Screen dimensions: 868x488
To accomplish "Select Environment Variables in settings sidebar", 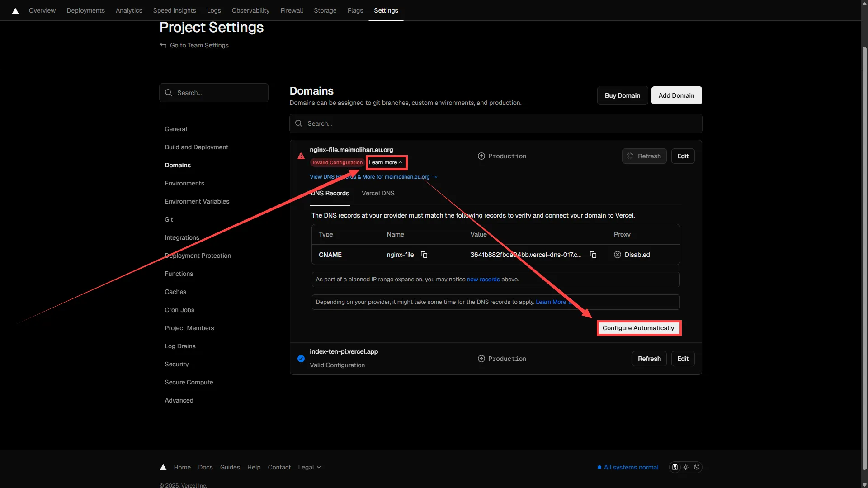I will click(197, 201).
